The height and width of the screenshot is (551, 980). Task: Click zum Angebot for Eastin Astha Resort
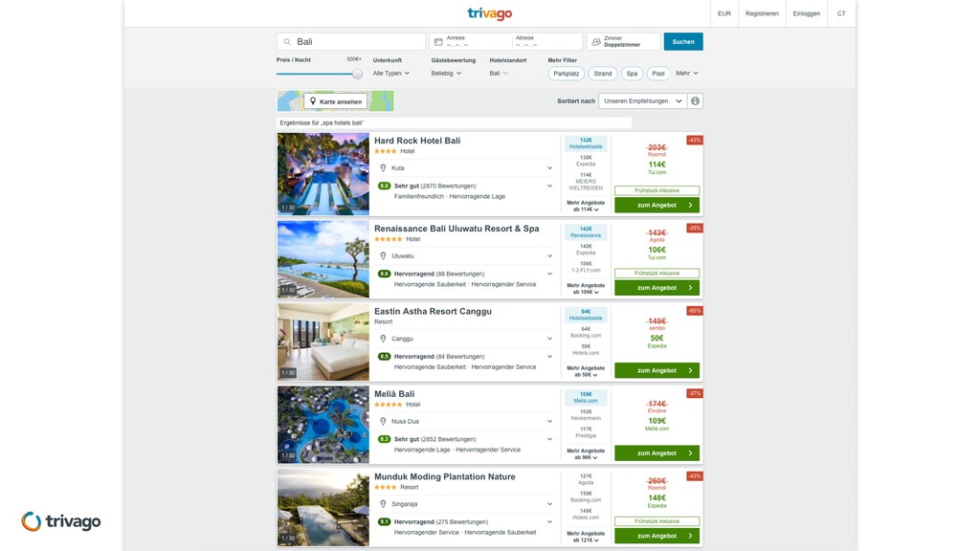click(x=657, y=370)
